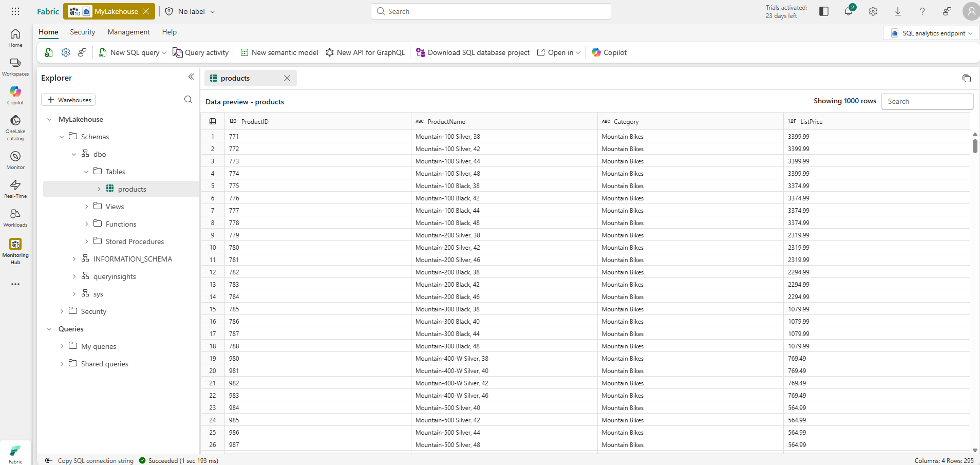980x465 pixels.
Task: Open Copilot from the toolbar
Action: (x=609, y=52)
